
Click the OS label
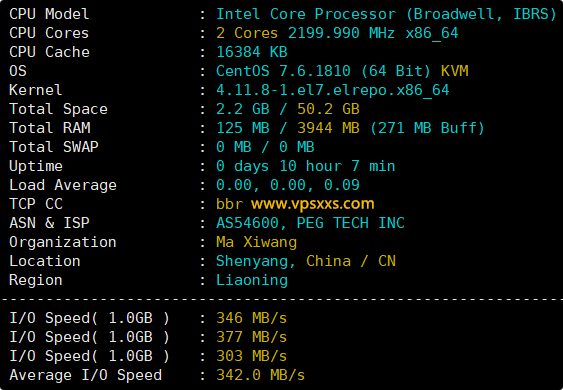point(18,71)
